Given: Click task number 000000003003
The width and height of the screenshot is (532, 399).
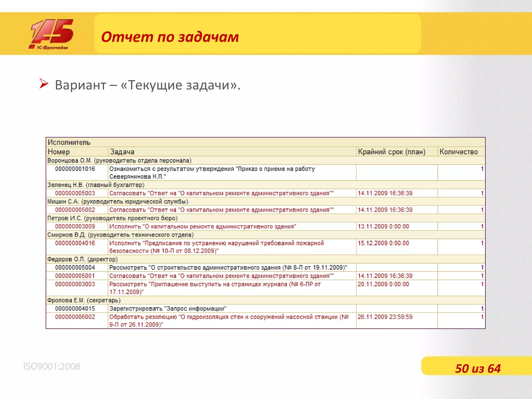Looking at the screenshot, I should coord(75,284).
